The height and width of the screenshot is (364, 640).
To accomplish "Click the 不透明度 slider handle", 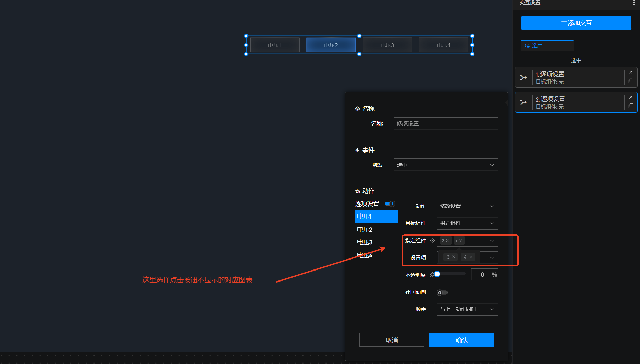I will click(x=437, y=274).
